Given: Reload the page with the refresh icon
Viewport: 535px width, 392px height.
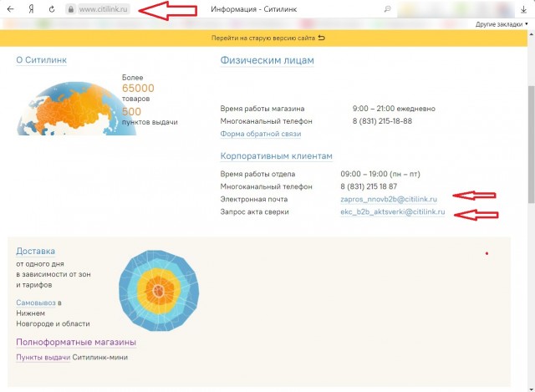Looking at the screenshot, I should coord(52,9).
